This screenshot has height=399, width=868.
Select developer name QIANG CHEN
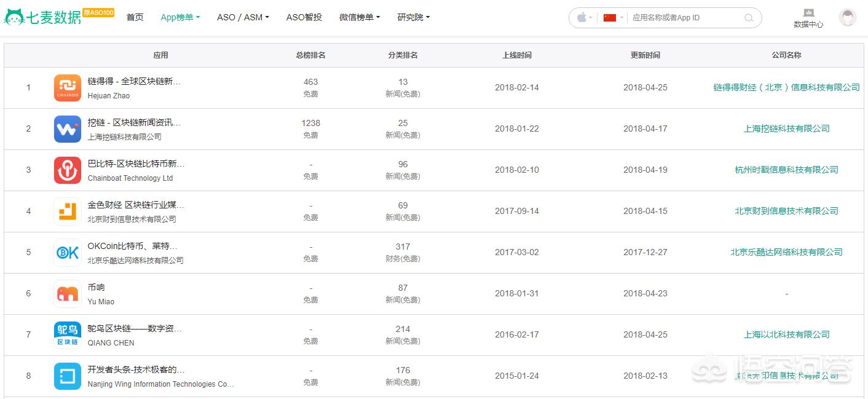point(111,343)
